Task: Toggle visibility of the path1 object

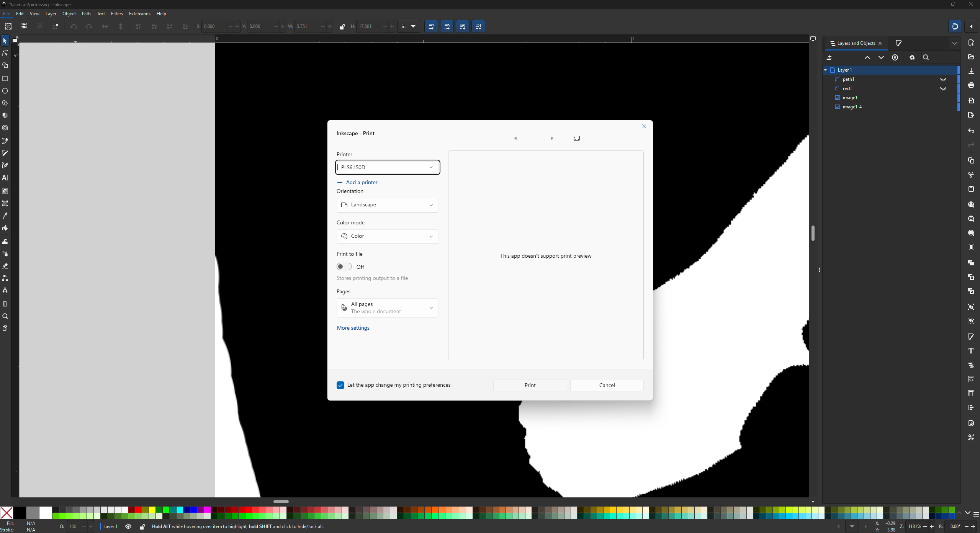Action: [x=943, y=79]
